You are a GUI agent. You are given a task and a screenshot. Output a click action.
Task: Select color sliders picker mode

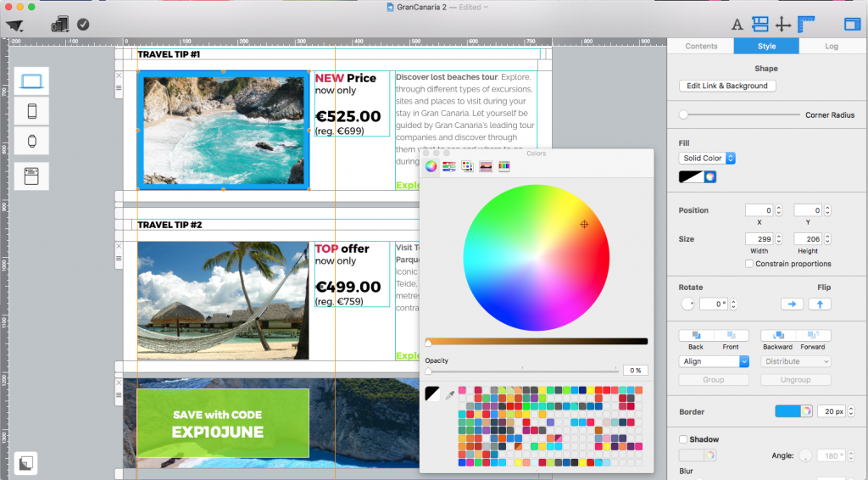449,166
